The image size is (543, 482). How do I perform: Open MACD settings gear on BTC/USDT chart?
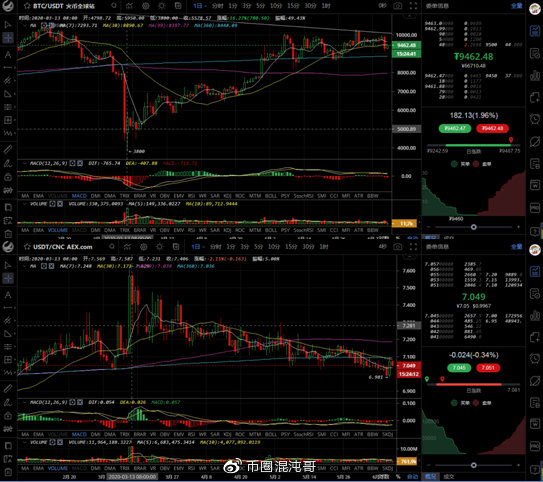pos(72,163)
